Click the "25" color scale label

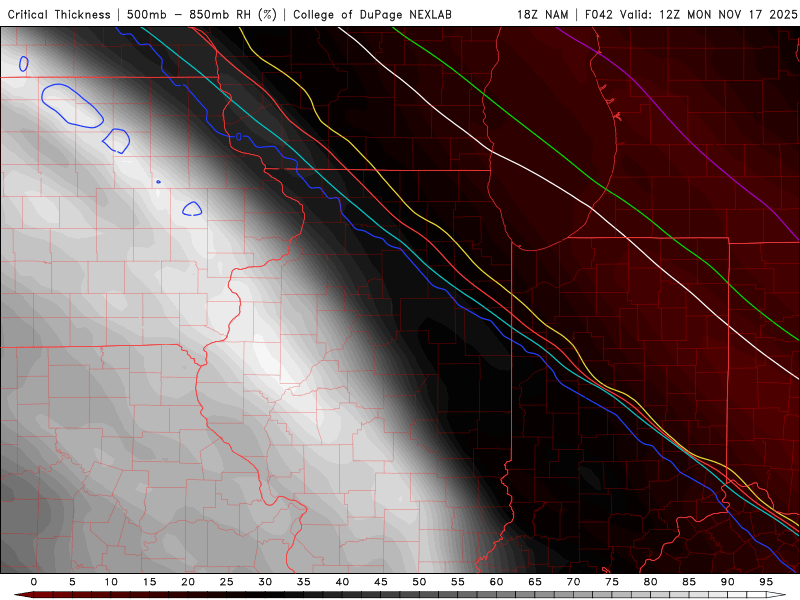coord(227,582)
